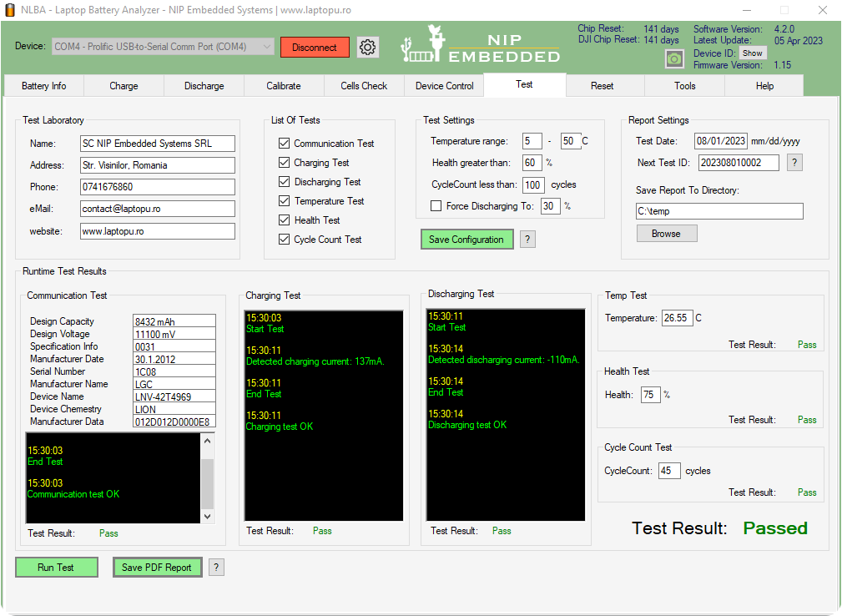This screenshot has height=616, width=842.
Task: Click the website input field
Action: [158, 231]
